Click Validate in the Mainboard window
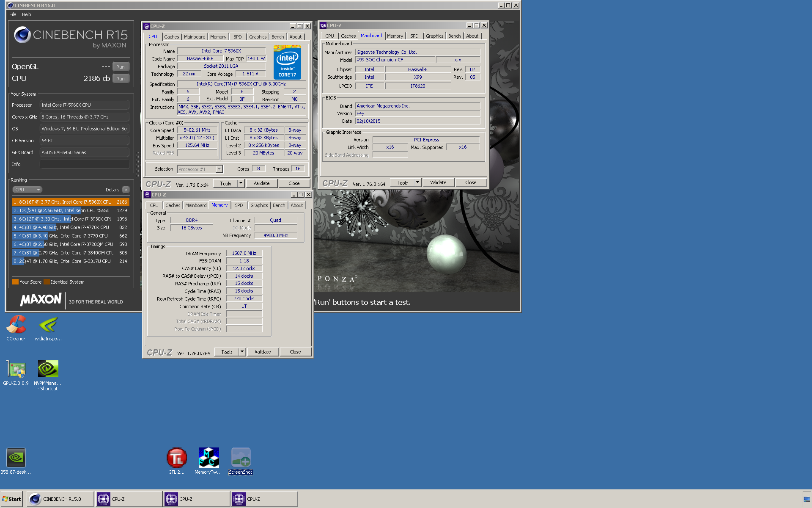Viewport: 812px width, 508px height. (438, 182)
